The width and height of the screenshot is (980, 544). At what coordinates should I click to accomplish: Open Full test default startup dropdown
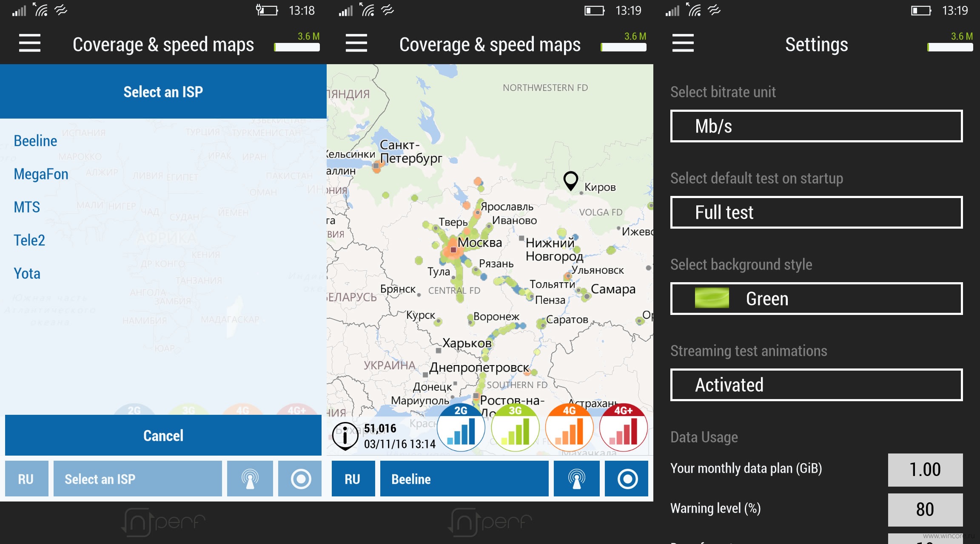816,212
